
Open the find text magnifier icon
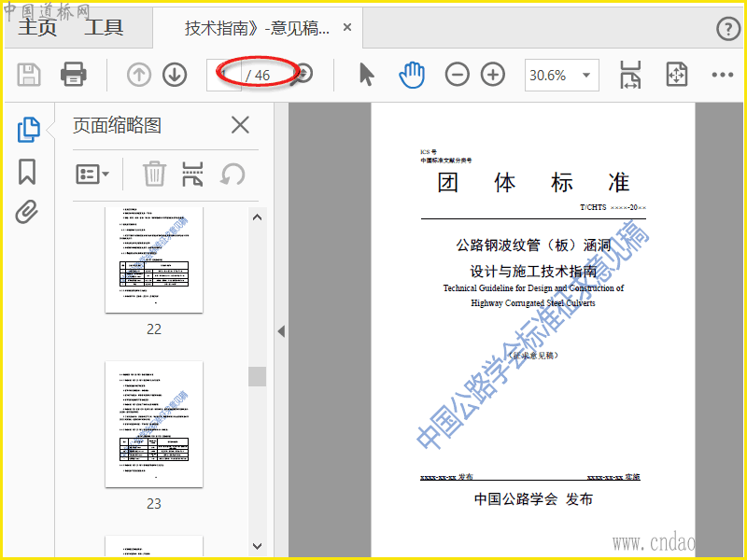point(303,75)
